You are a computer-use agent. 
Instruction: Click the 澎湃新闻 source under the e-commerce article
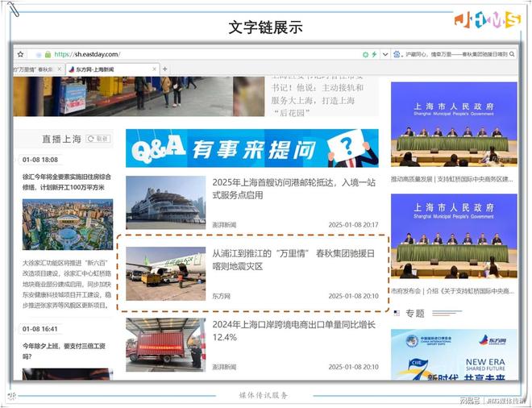tap(224, 367)
